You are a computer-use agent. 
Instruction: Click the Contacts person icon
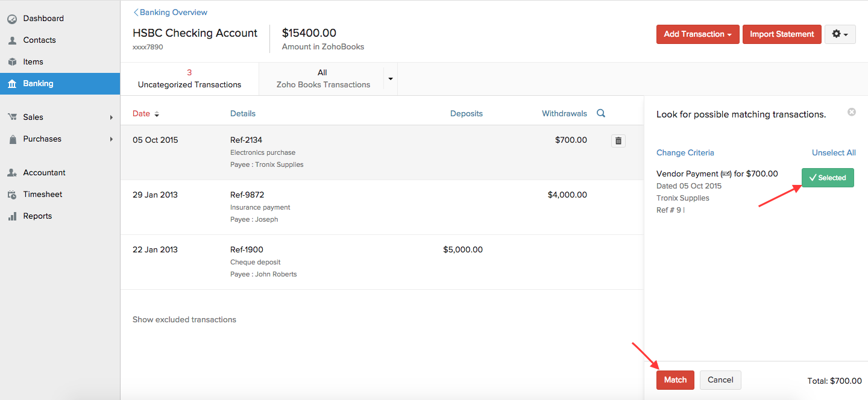coord(12,40)
